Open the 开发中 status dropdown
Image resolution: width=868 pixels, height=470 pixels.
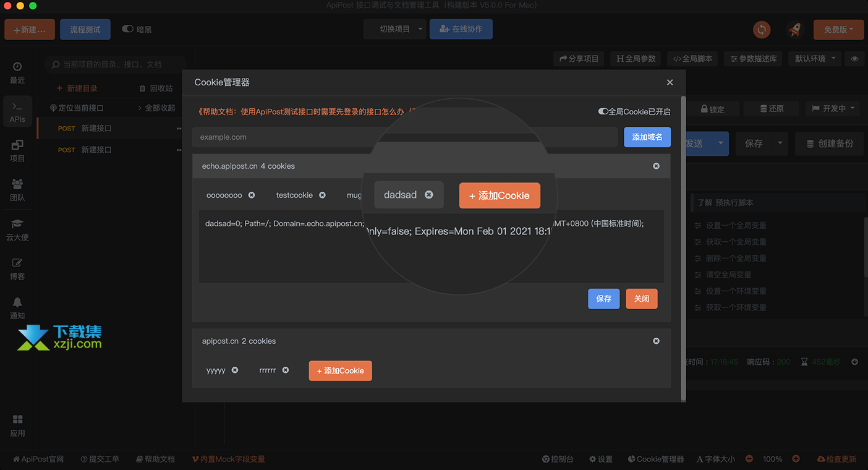(x=832, y=109)
